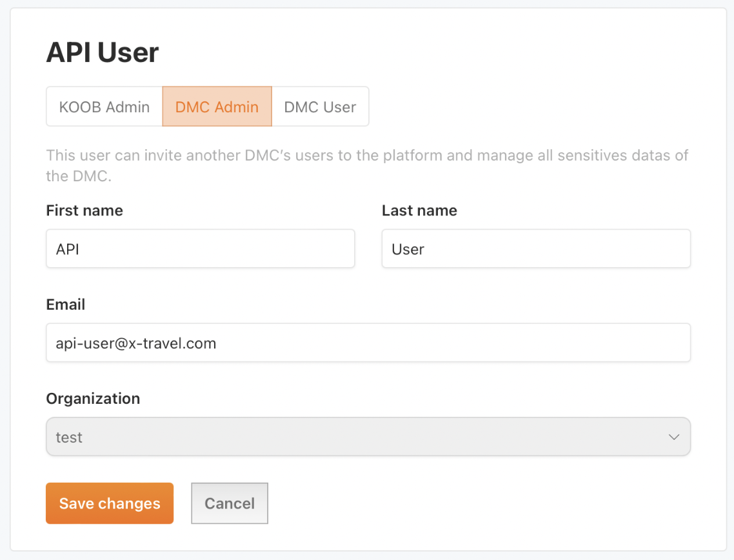Image resolution: width=734 pixels, height=560 pixels.
Task: Select the KOOB Admin role tab
Action: (104, 106)
